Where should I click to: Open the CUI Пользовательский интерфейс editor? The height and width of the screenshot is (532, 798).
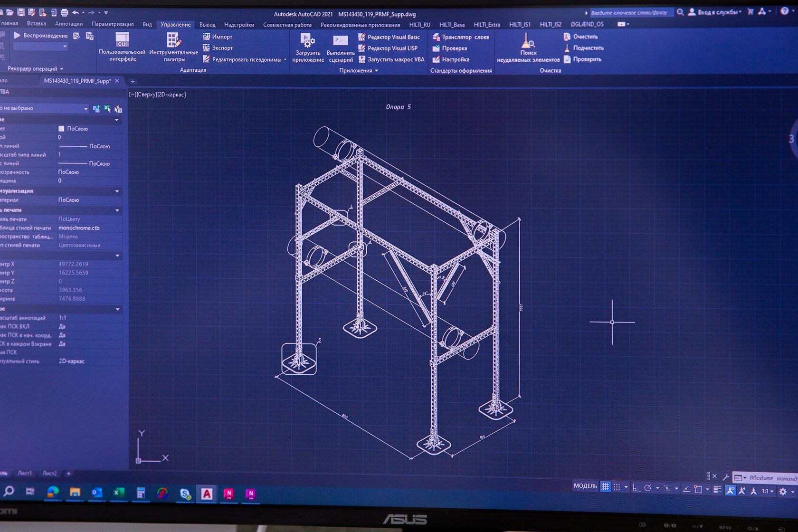point(122,47)
